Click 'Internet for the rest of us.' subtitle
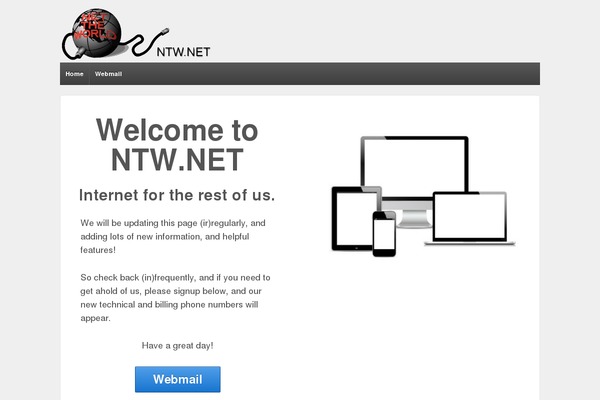The width and height of the screenshot is (600, 400). (x=177, y=195)
